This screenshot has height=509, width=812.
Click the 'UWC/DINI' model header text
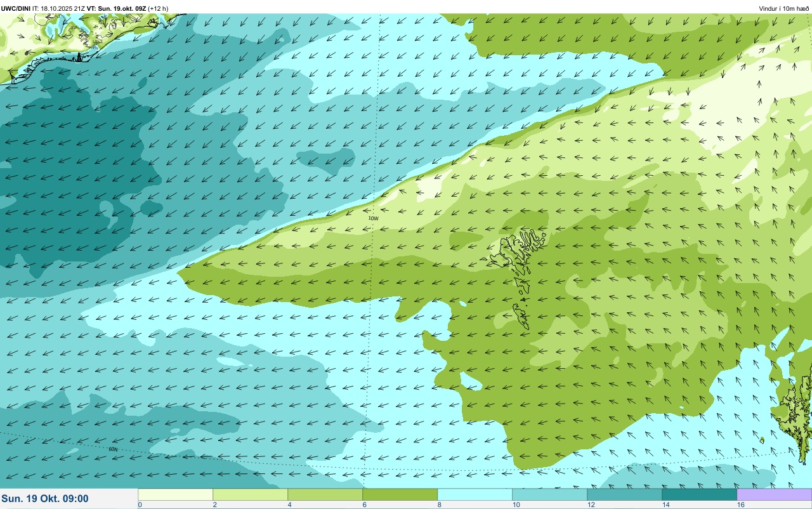16,8
